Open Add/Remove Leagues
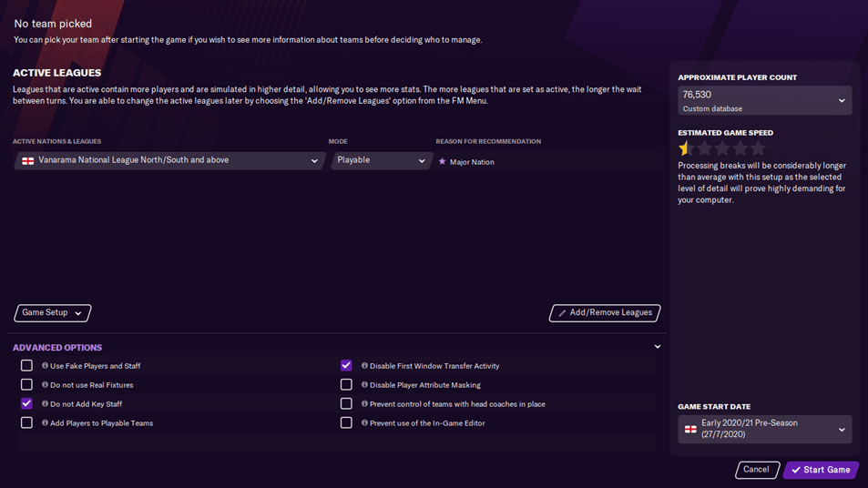Image resolution: width=868 pixels, height=488 pixels. (605, 313)
